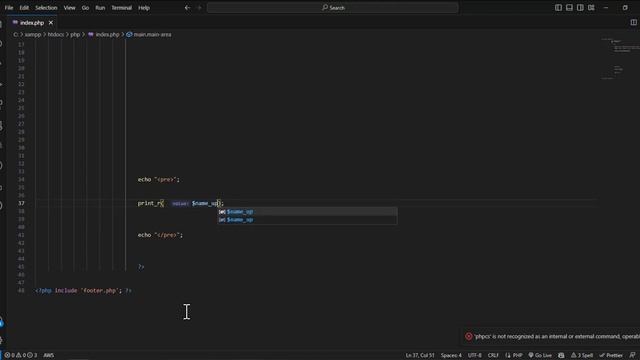The height and width of the screenshot is (360, 640).
Task: Open the Customize Layout icon
Action: point(591,8)
